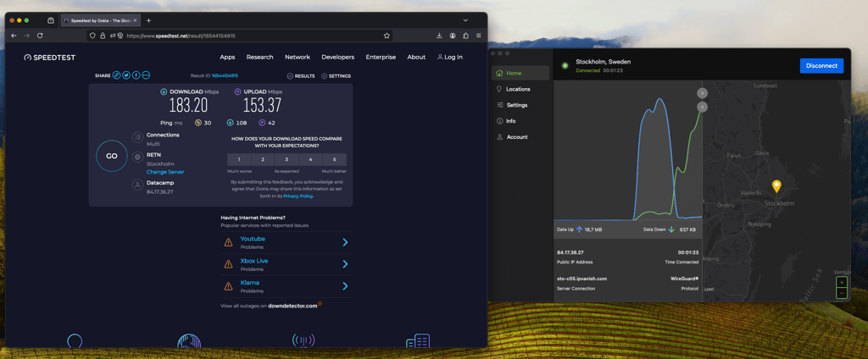Rate download speed as 4
The width and height of the screenshot is (868, 359).
coord(310,159)
